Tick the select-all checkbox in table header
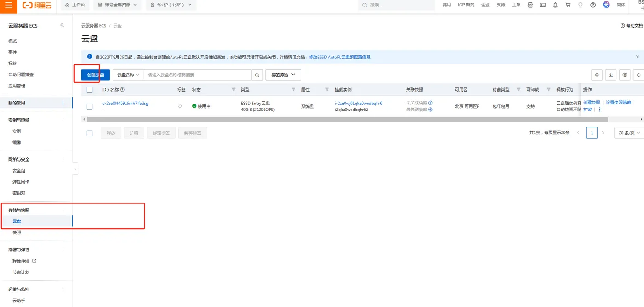This screenshot has width=644, height=307. point(90,90)
